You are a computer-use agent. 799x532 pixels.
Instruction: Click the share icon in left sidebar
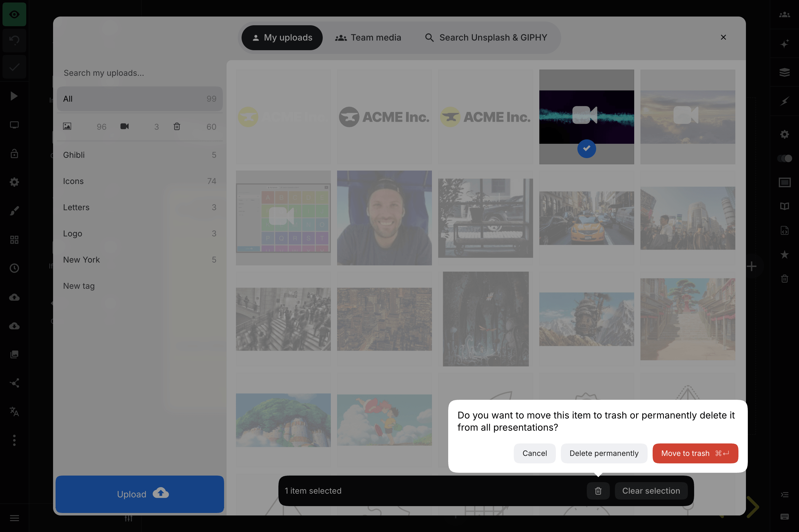(x=14, y=383)
